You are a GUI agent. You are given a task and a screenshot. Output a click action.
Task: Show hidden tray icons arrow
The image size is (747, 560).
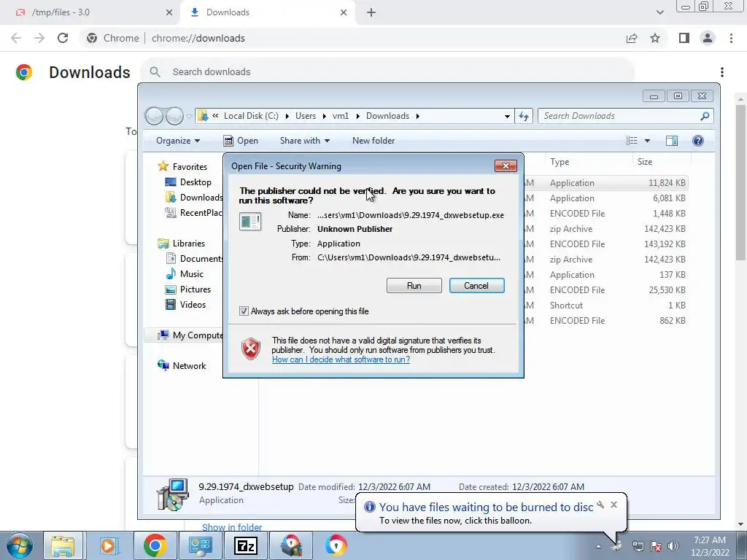[598, 546]
